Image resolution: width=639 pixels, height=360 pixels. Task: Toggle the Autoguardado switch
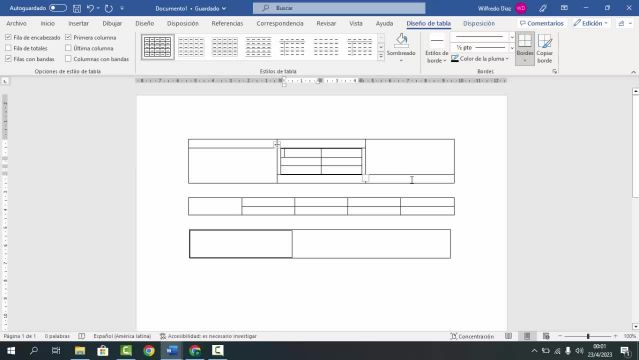pyautogui.click(x=57, y=8)
